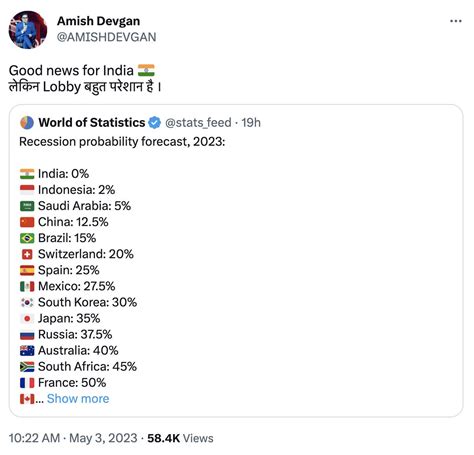
Task: Click the World of Statistics name
Action: tap(92, 123)
